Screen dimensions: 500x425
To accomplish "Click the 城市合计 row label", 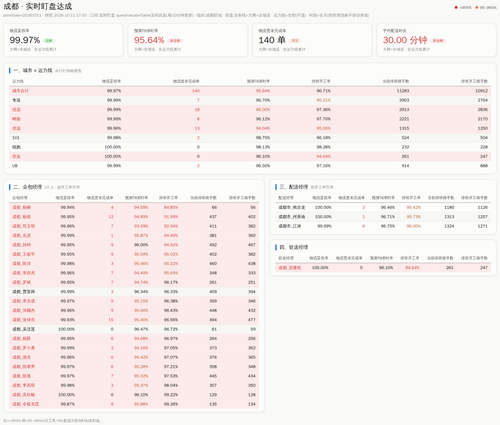I will 20,91.
